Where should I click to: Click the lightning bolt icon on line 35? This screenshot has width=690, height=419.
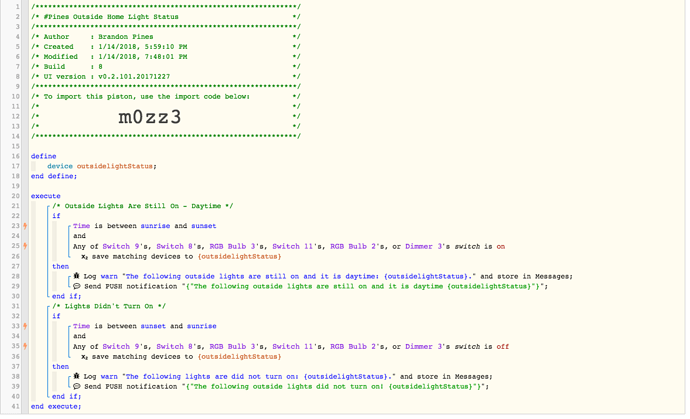coord(26,346)
